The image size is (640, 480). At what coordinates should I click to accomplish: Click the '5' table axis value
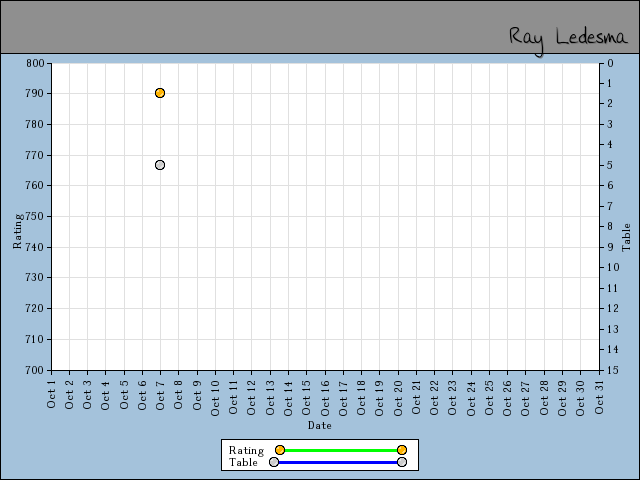[x=610, y=165]
